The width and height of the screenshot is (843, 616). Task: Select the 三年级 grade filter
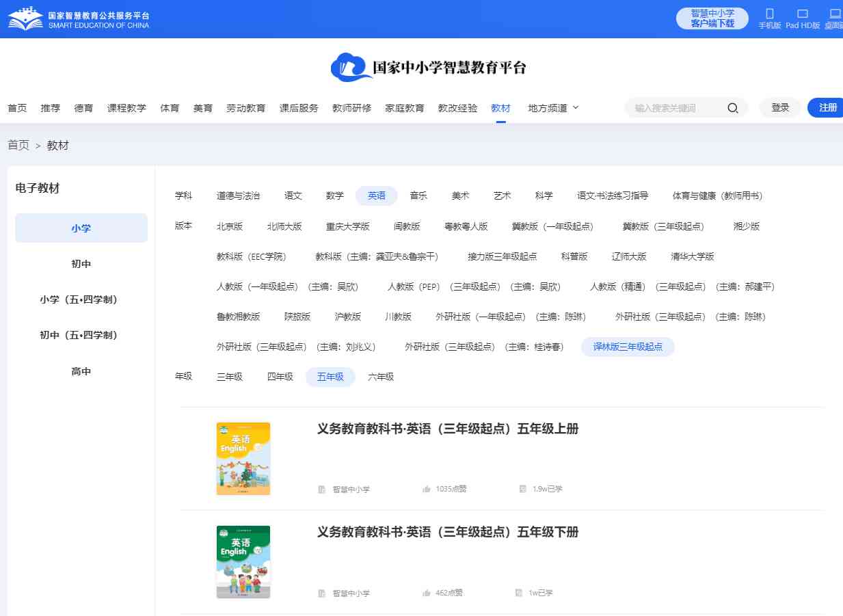230,377
